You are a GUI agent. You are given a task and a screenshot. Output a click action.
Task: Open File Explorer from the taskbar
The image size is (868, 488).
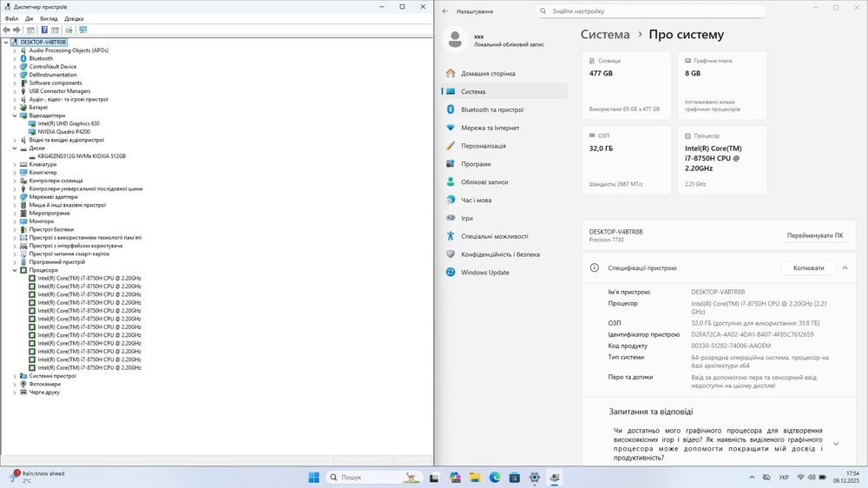[475, 478]
